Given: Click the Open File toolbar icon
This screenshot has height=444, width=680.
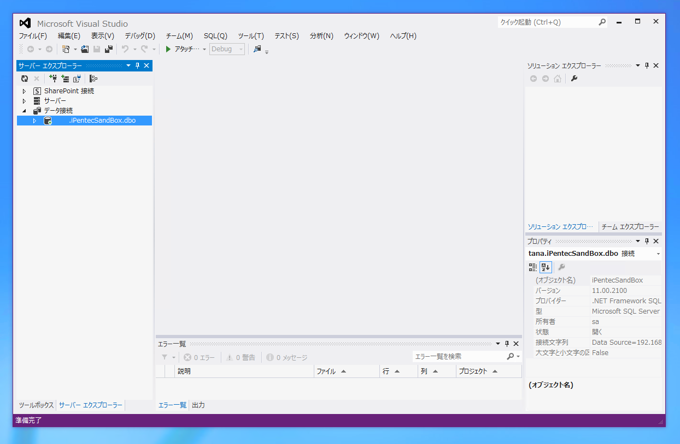Looking at the screenshot, I should pos(85,49).
